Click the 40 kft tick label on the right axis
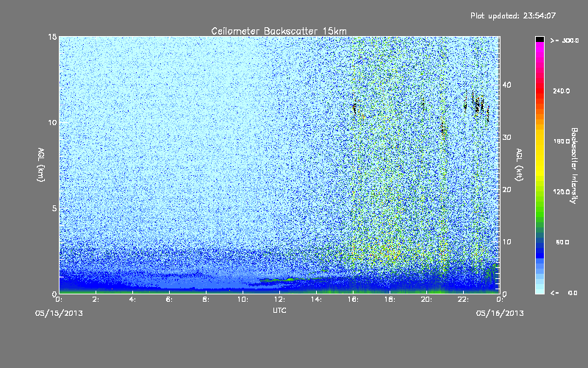This screenshot has height=368, width=588. (x=506, y=85)
